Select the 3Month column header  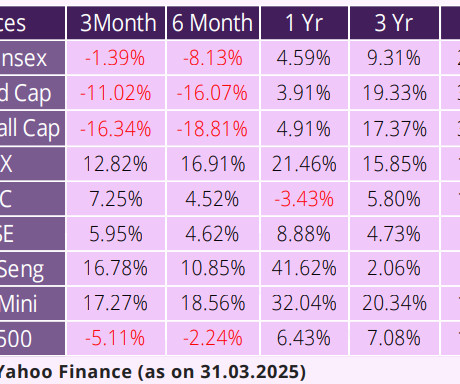click(x=116, y=23)
